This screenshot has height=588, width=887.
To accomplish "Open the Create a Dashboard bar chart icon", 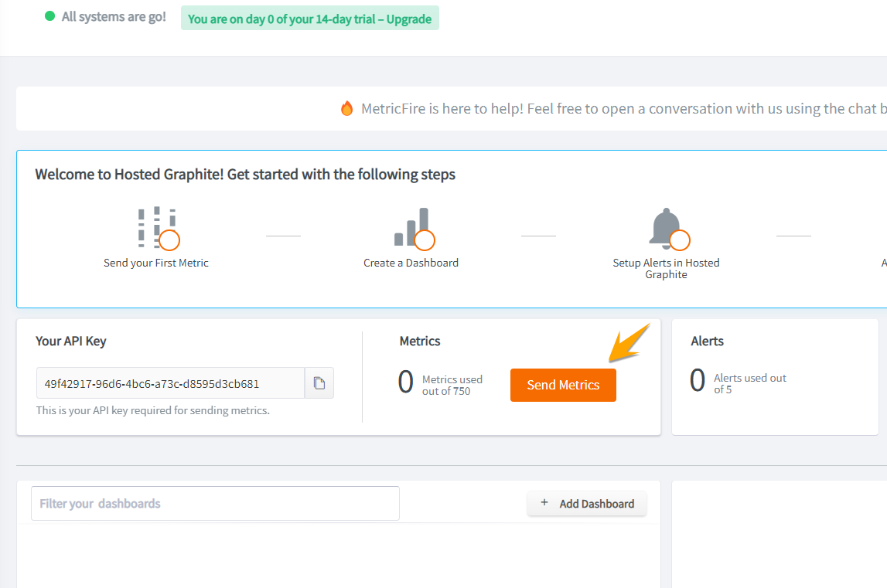I will (414, 228).
